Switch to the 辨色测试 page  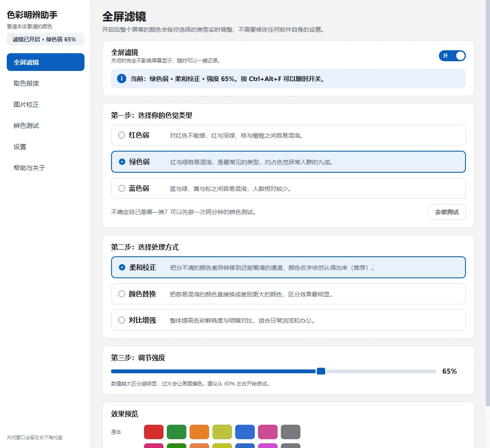click(x=46, y=125)
